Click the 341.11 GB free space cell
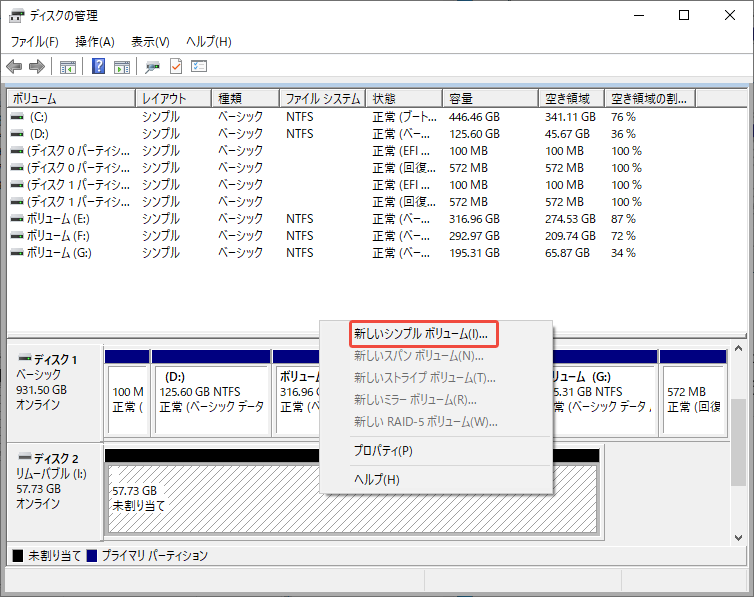Screen dimensions: 754x597 click(x=570, y=117)
